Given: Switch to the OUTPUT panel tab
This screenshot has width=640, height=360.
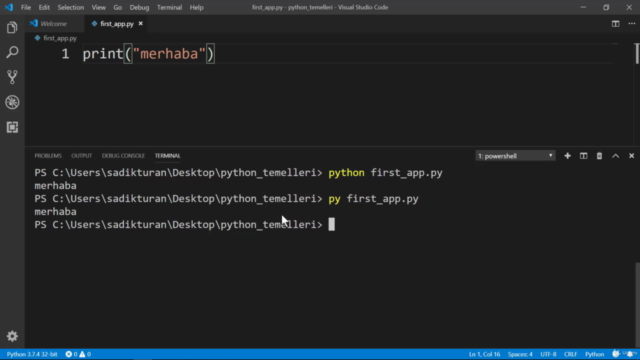Looking at the screenshot, I should 82,156.
